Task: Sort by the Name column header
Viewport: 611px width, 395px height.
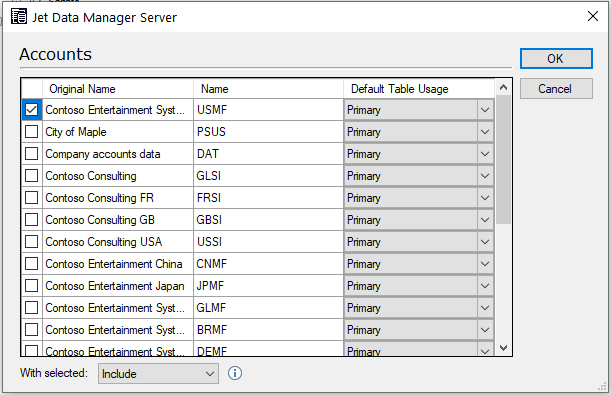Action: point(268,89)
